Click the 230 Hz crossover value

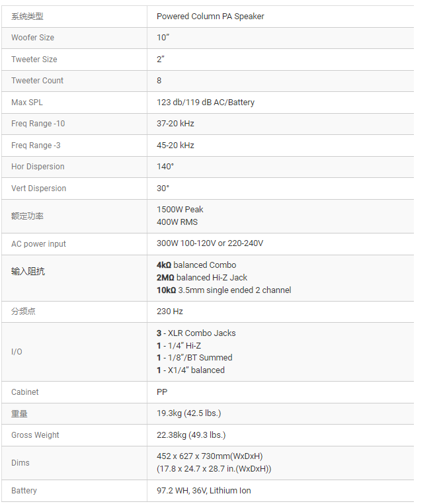click(x=170, y=312)
